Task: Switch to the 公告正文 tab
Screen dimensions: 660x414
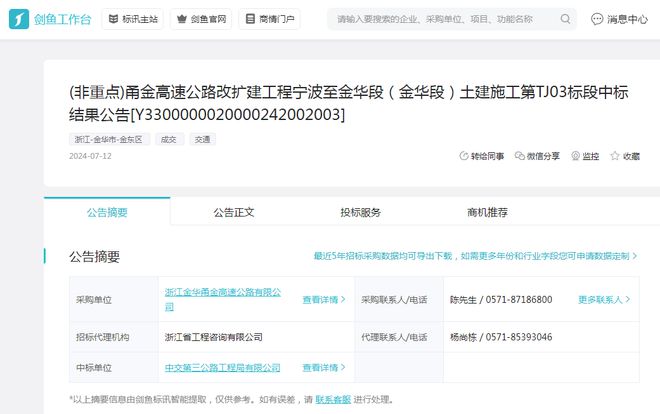Action: pyautogui.click(x=234, y=212)
